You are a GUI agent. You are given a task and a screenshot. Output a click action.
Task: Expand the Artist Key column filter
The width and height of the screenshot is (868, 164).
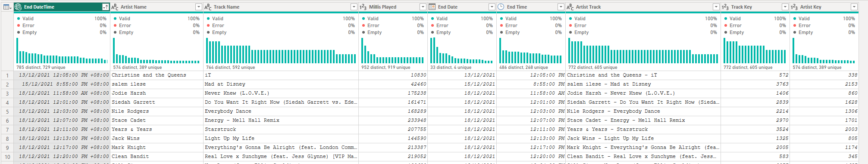click(854, 7)
